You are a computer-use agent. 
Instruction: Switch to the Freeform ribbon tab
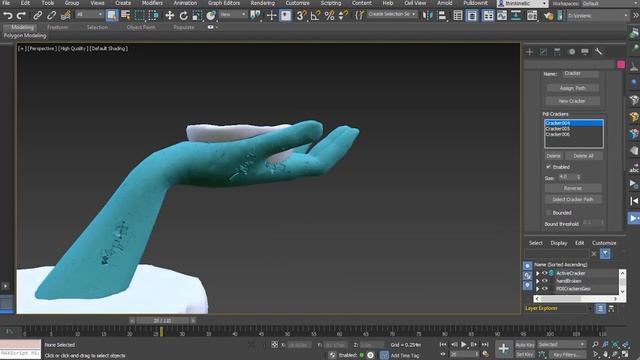[x=58, y=27]
